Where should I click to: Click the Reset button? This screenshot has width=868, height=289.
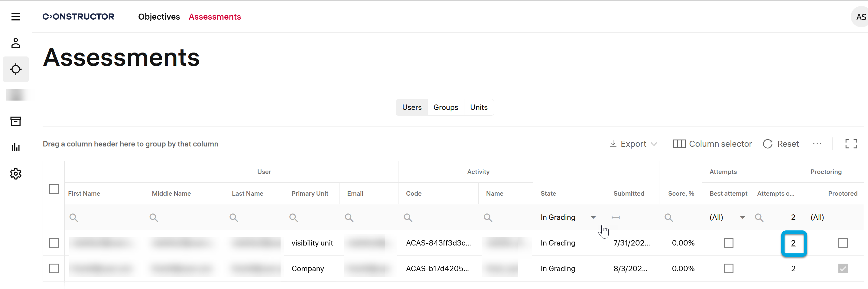(781, 144)
